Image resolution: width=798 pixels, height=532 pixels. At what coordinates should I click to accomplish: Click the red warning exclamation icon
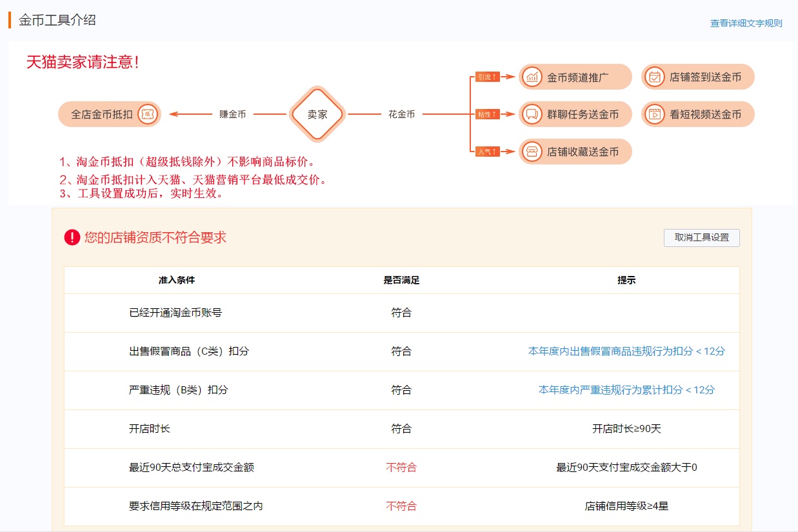(x=72, y=237)
